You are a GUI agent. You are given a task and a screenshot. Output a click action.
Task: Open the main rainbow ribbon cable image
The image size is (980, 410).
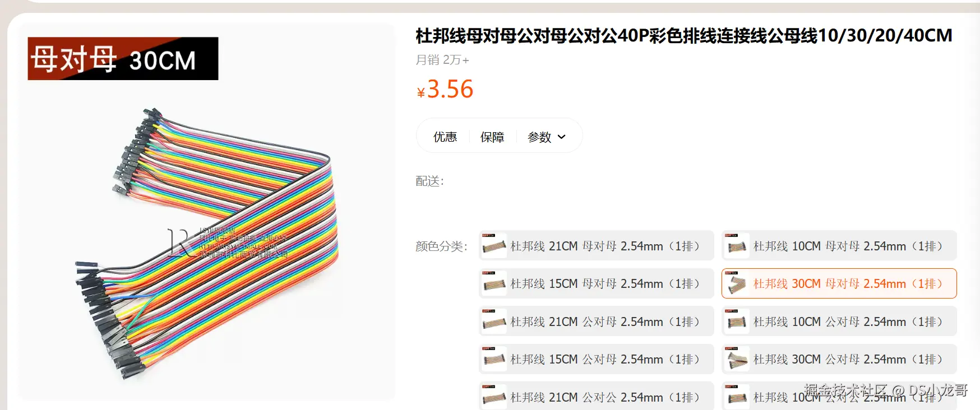click(207, 212)
